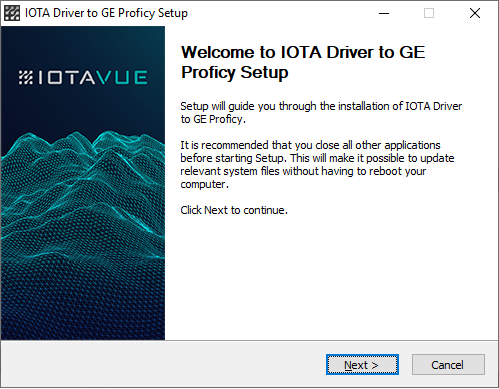Image resolution: width=499 pixels, height=389 pixels.
Task: Minimize the setup window
Action: 384,13
